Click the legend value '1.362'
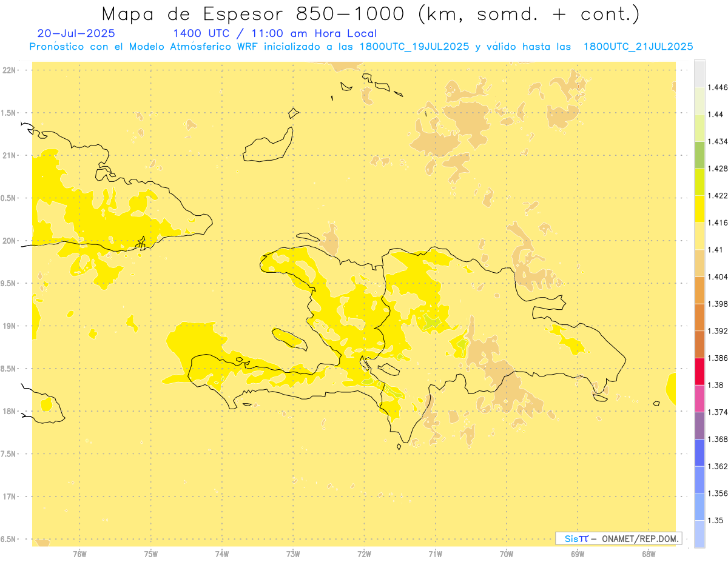This screenshot has height=562, width=728. point(718,466)
